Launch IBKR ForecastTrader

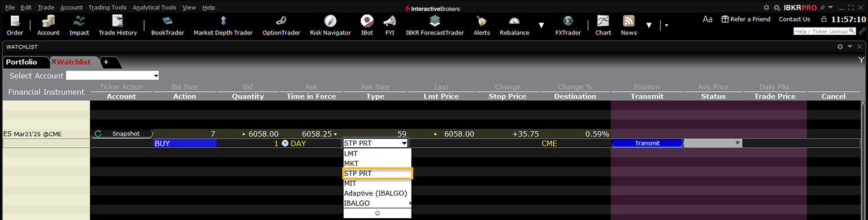(x=435, y=26)
